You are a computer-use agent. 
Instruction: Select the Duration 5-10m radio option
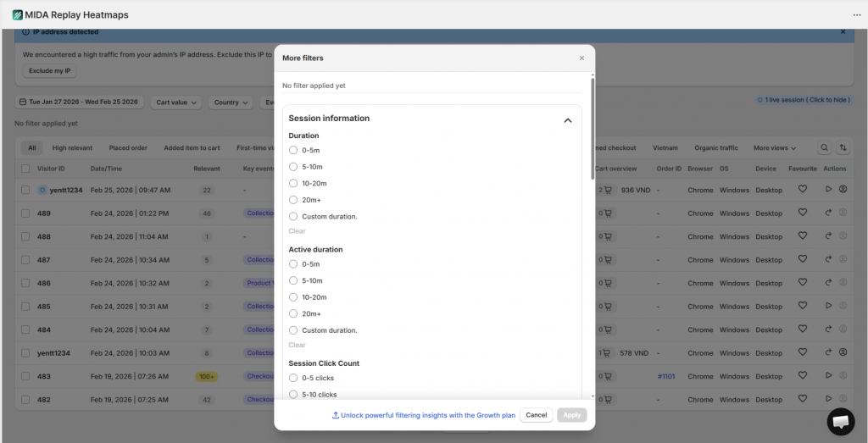(293, 167)
